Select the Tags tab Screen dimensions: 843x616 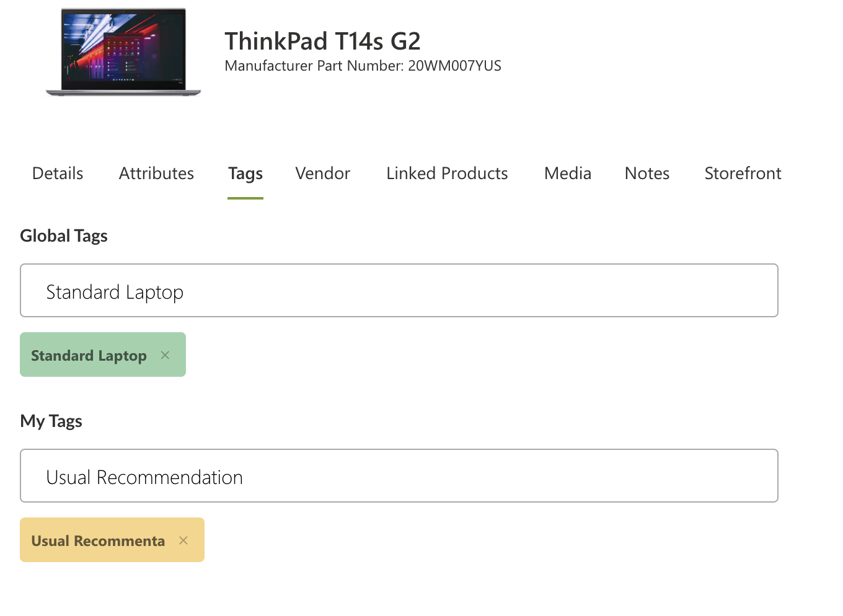[x=245, y=174]
